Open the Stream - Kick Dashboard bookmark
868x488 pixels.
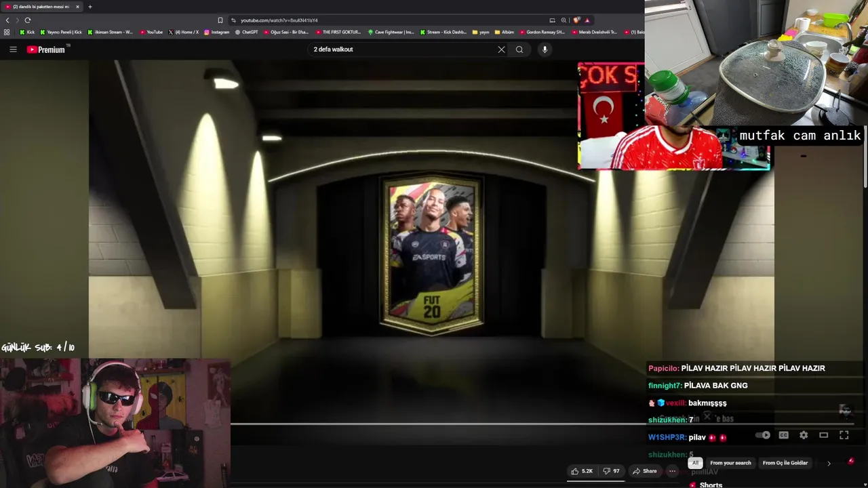[443, 32]
